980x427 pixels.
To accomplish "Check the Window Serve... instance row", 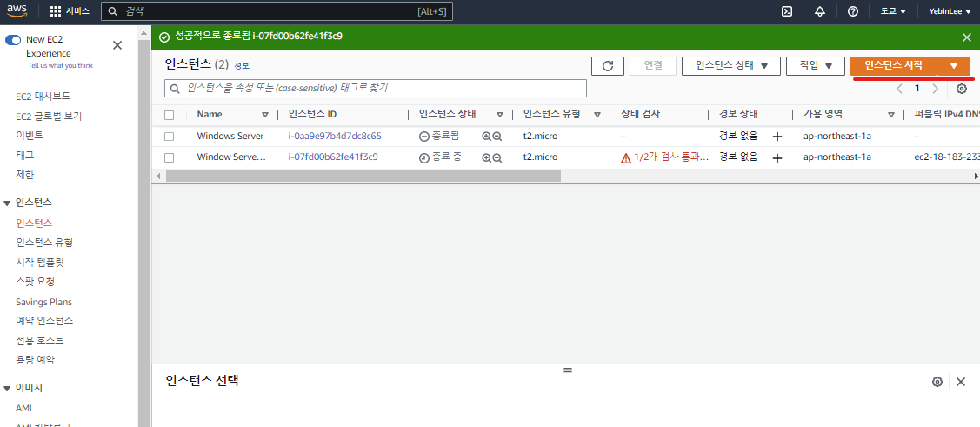I will coord(169,157).
